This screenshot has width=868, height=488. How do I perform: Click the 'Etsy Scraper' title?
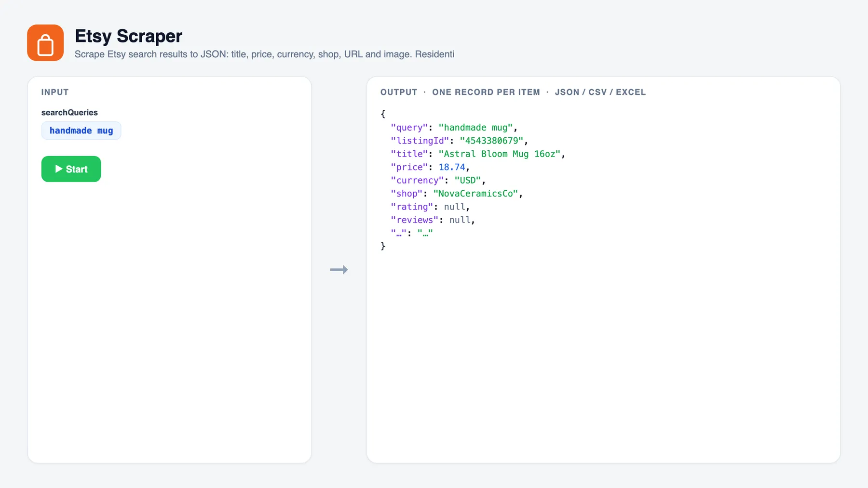coord(128,36)
